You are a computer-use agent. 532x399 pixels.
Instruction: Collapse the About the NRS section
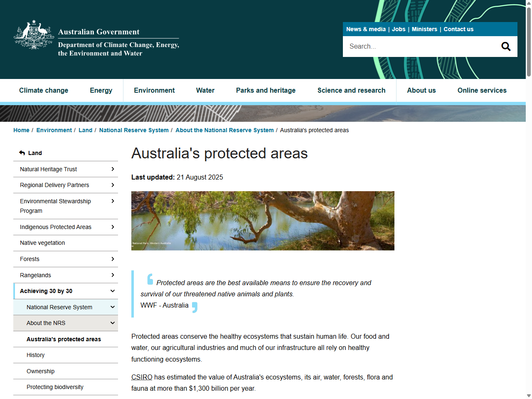pos(113,323)
